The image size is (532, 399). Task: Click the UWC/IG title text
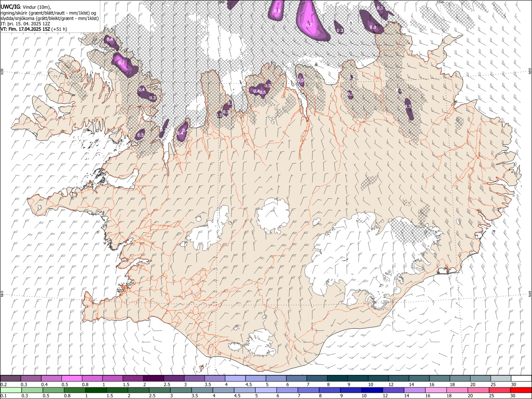pos(10,7)
